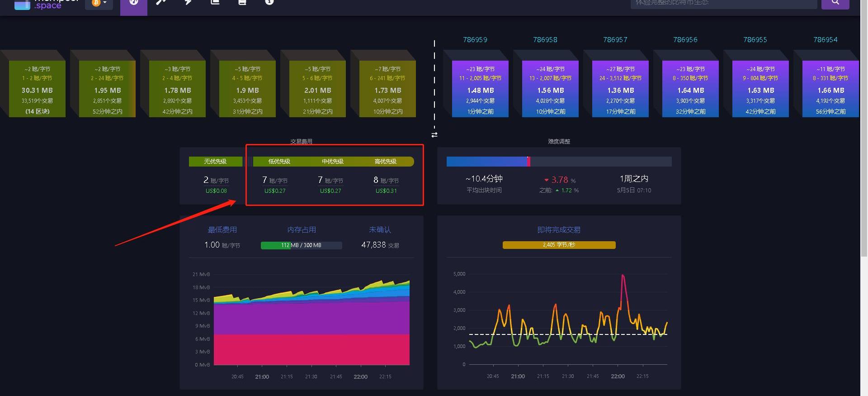This screenshot has width=868, height=396.
Task: Open the dashboard tachometer nav icon
Action: [133, 4]
